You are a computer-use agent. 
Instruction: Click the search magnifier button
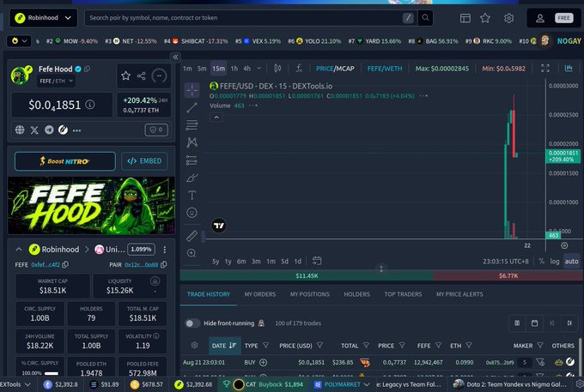[425, 17]
